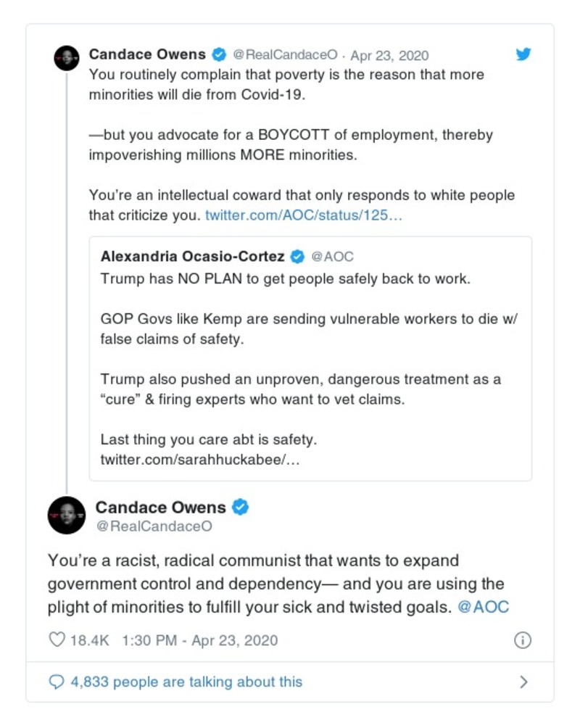Viewport: 580px width, 728px height.
Task: Open the tweet info circle icon
Action: (523, 640)
